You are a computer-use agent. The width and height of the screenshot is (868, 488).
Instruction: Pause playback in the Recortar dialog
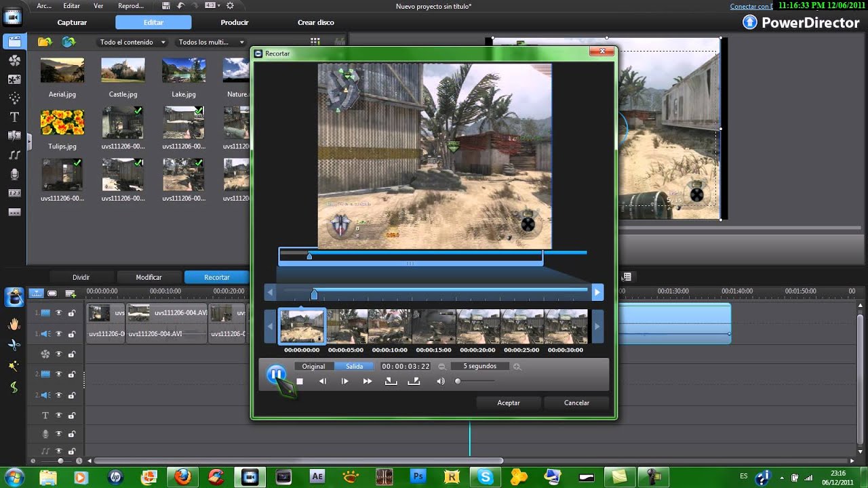pos(276,374)
